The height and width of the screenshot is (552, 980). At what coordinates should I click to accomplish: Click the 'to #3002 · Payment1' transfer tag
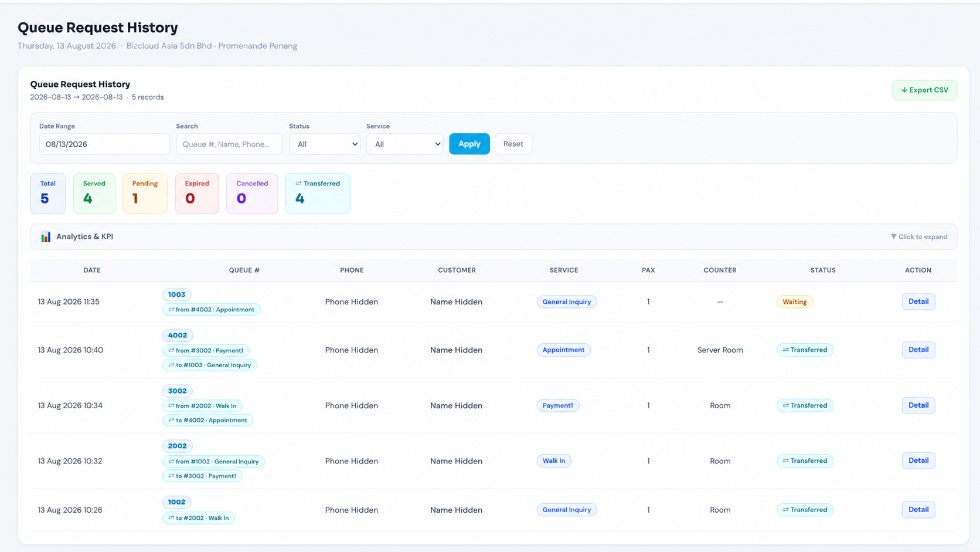coord(202,476)
